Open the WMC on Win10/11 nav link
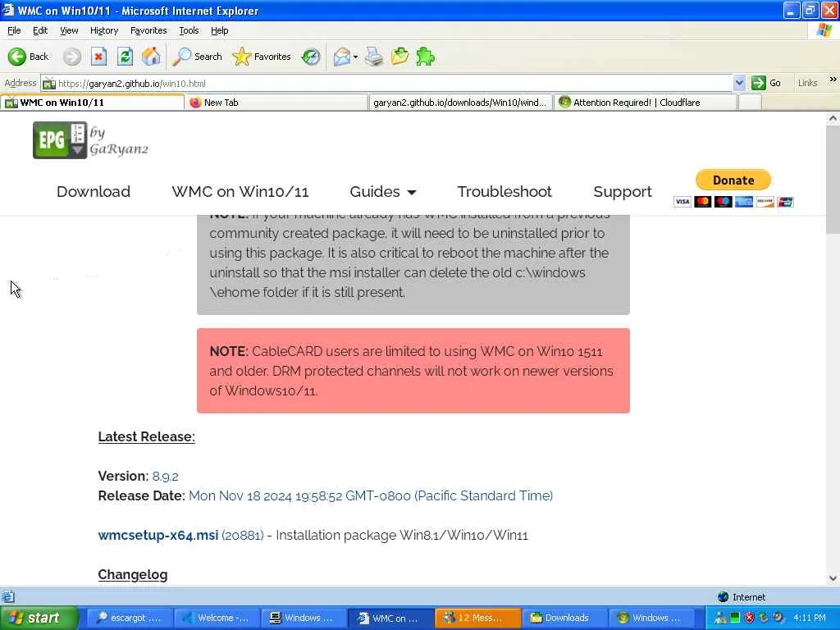Image resolution: width=840 pixels, height=630 pixels. tap(240, 192)
